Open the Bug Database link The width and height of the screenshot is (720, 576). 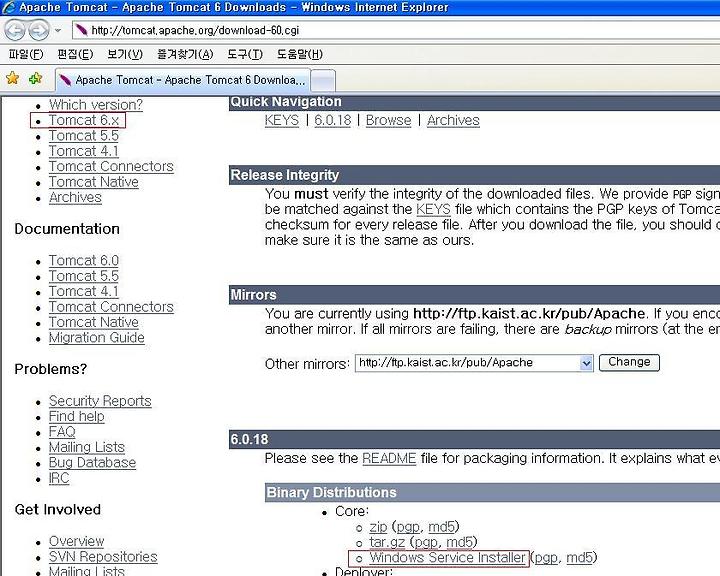tap(92, 463)
